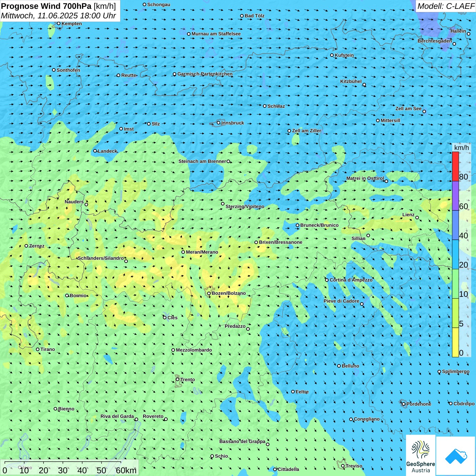Click the 60km scale bar label
Image resolution: width=476 pixels, height=476 pixels.
pyautogui.click(x=126, y=470)
